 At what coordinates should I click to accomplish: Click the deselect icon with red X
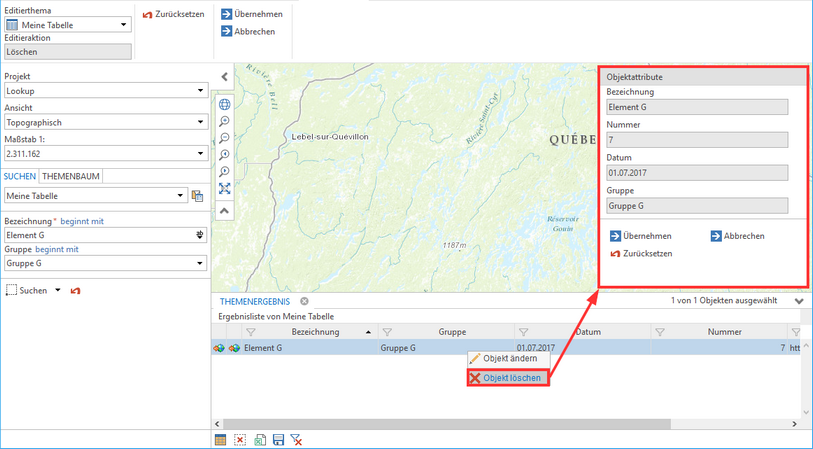240,439
